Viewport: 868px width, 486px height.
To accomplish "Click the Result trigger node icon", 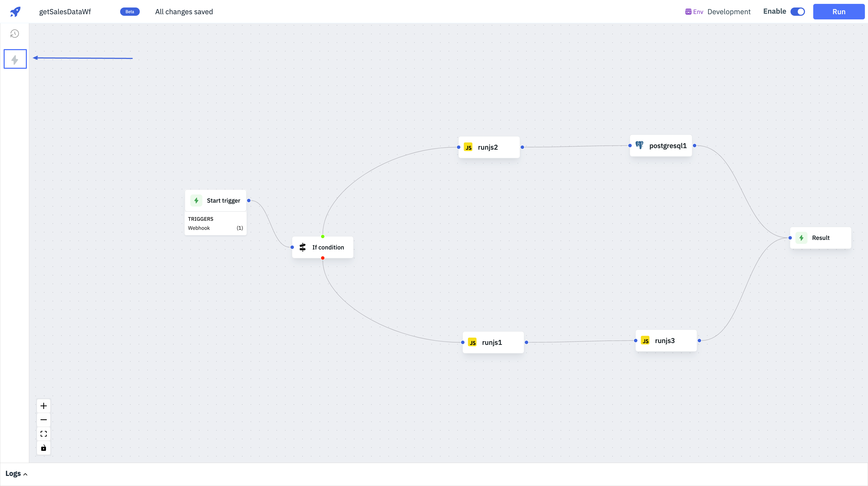I will (802, 238).
